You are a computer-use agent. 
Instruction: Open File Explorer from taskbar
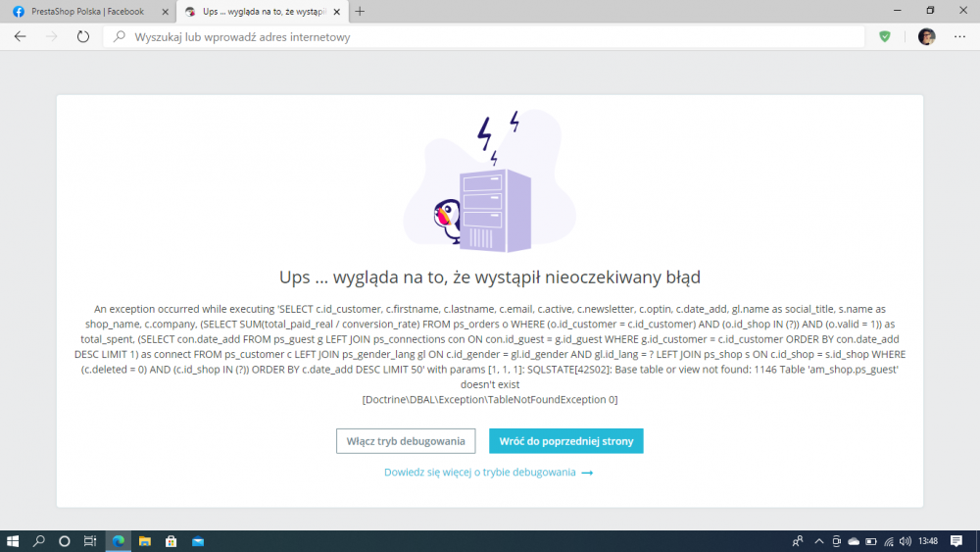(145, 541)
